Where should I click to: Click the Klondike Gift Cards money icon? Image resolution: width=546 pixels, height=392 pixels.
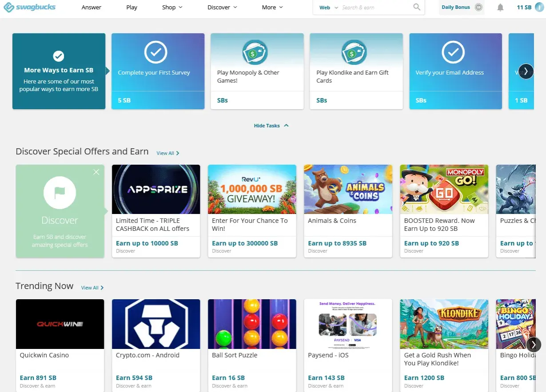coord(354,53)
